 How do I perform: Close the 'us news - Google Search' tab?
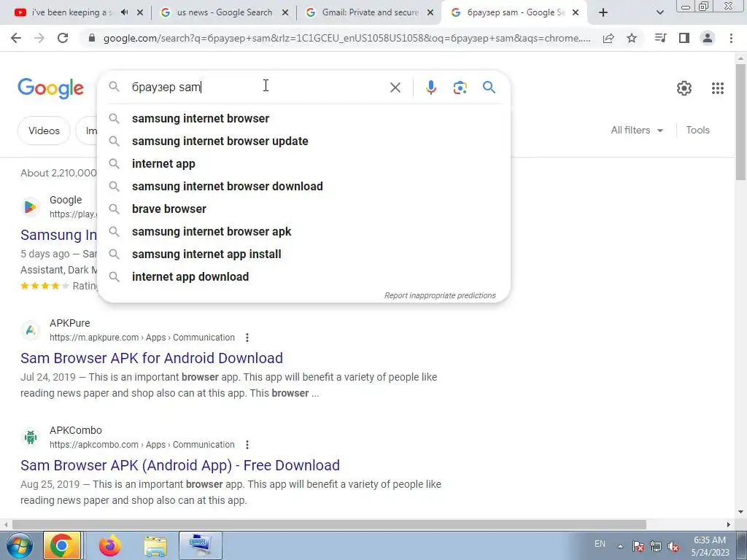pyautogui.click(x=285, y=13)
